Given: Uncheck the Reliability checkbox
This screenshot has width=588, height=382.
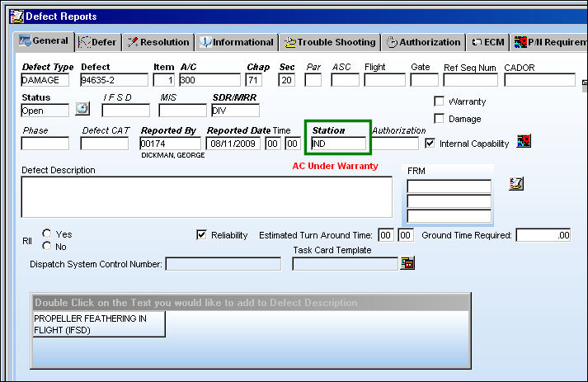Looking at the screenshot, I should pos(201,235).
